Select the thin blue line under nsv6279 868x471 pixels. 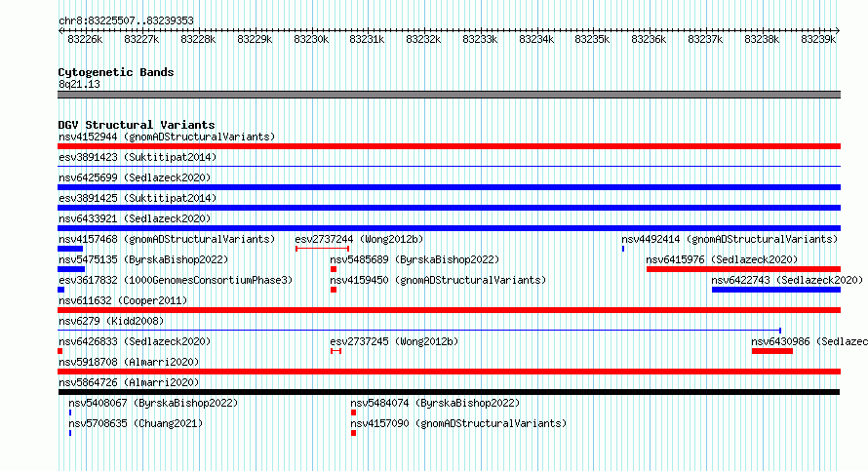point(419,331)
